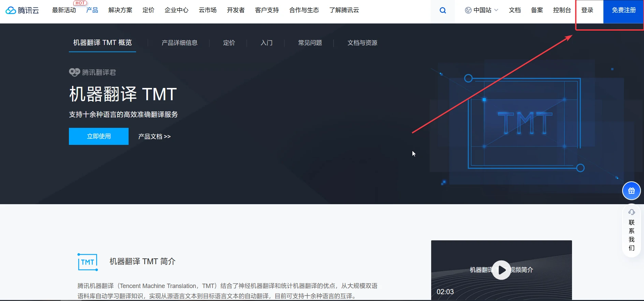Expand the 中国站 region dropdown
Viewport: 644px width, 301px height.
496,10
